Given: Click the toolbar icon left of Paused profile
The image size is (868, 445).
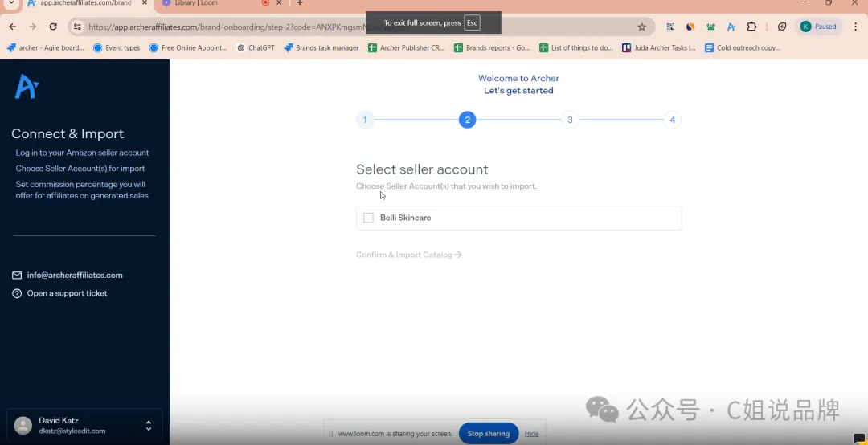Looking at the screenshot, I should click(x=782, y=27).
